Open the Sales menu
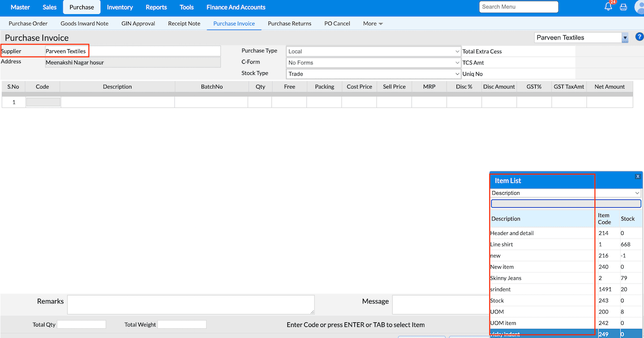The image size is (644, 338). tap(50, 7)
